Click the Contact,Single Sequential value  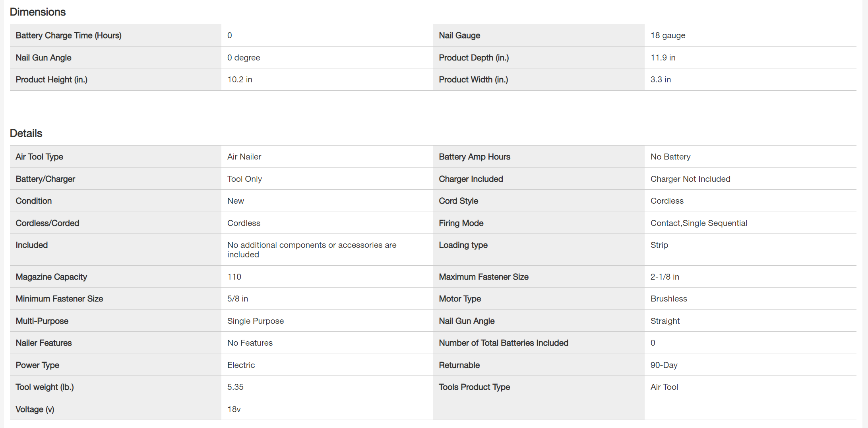(699, 223)
